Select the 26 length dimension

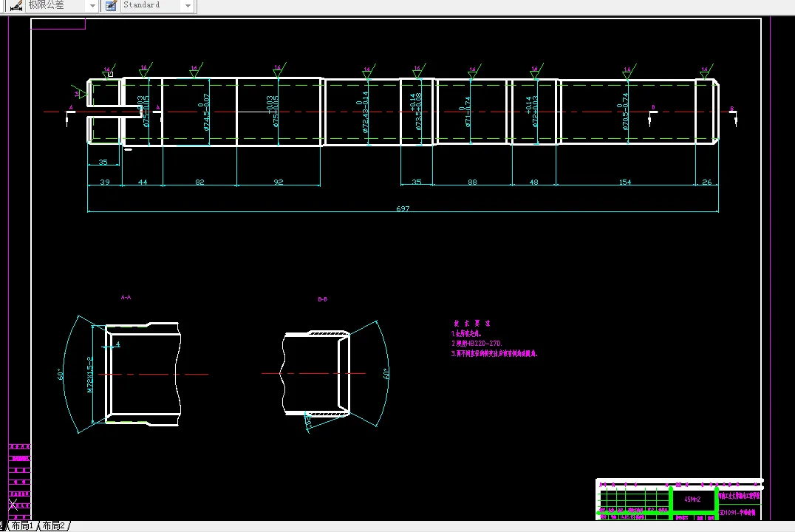coord(707,182)
